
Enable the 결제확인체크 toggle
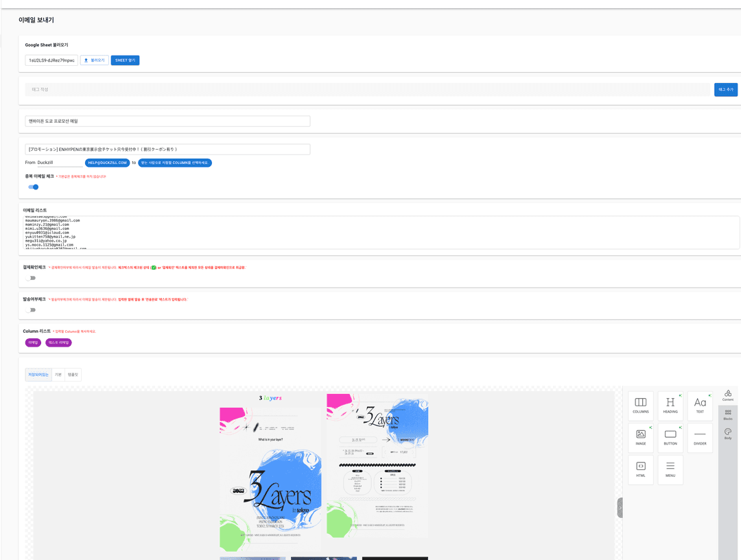[31, 278]
